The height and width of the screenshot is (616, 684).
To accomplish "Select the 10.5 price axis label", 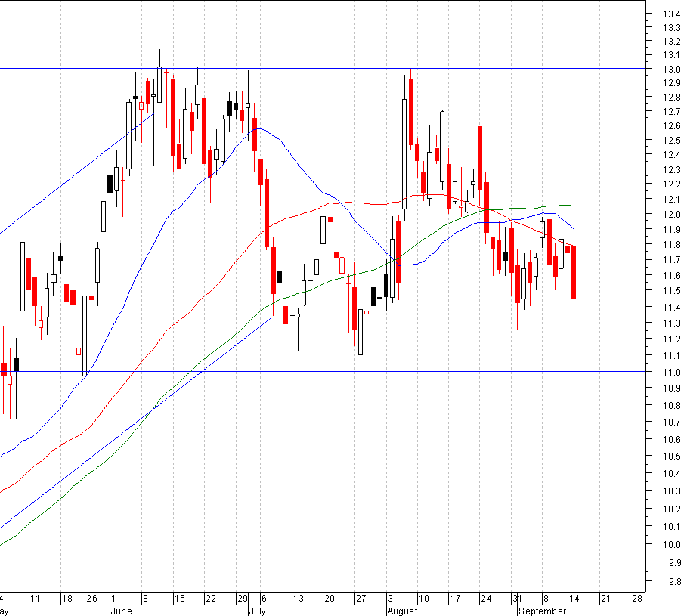I will 671,456.
